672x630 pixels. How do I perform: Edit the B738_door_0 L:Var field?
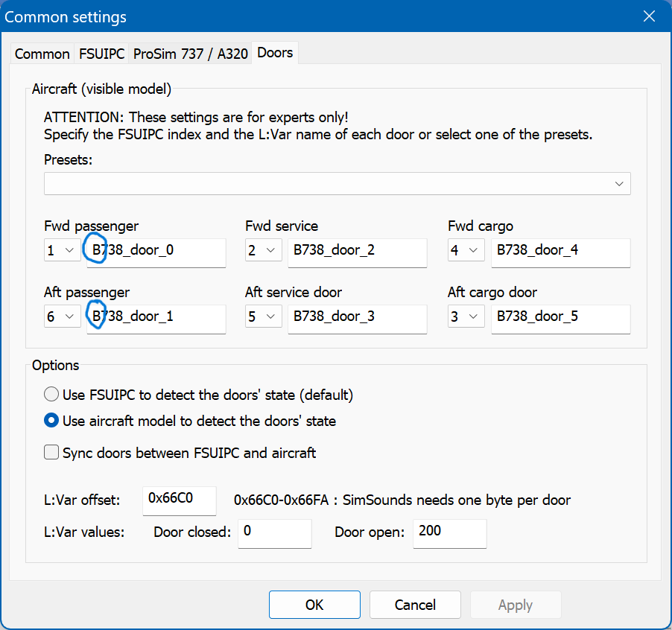pyautogui.click(x=156, y=253)
